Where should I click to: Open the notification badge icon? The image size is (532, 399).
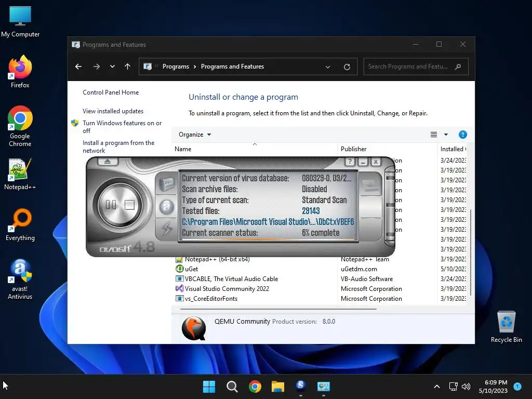click(517, 386)
